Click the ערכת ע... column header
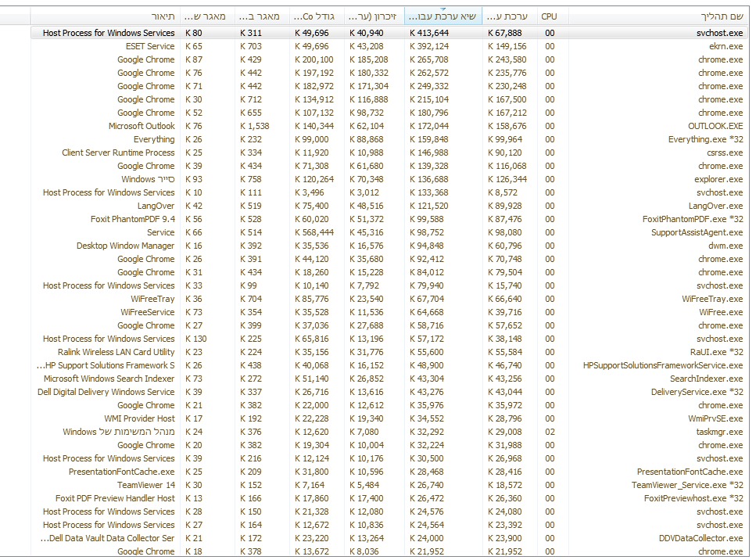This screenshot has width=756, height=560. coord(510,16)
